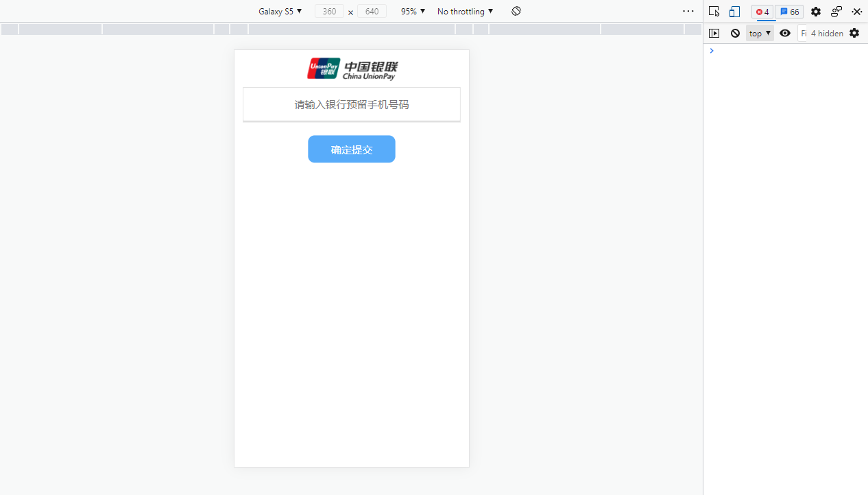The height and width of the screenshot is (495, 868).
Task: Open DevTools settings gear
Action: coord(816,12)
